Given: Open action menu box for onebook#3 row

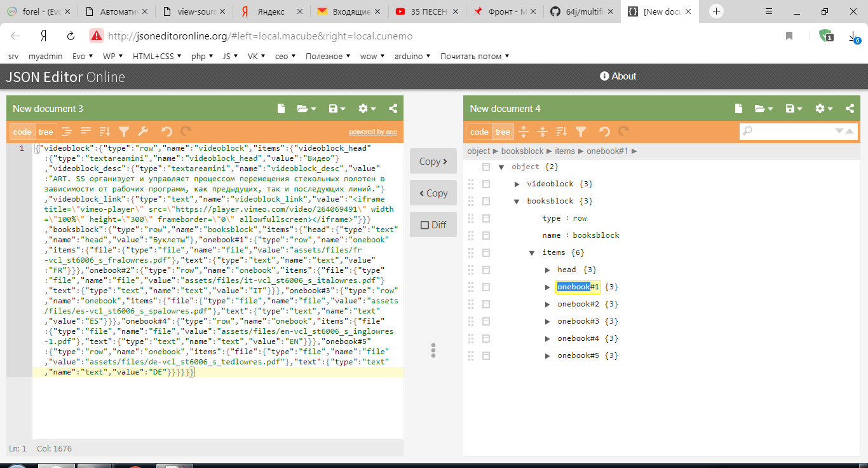Looking at the screenshot, I should pyautogui.click(x=486, y=321).
